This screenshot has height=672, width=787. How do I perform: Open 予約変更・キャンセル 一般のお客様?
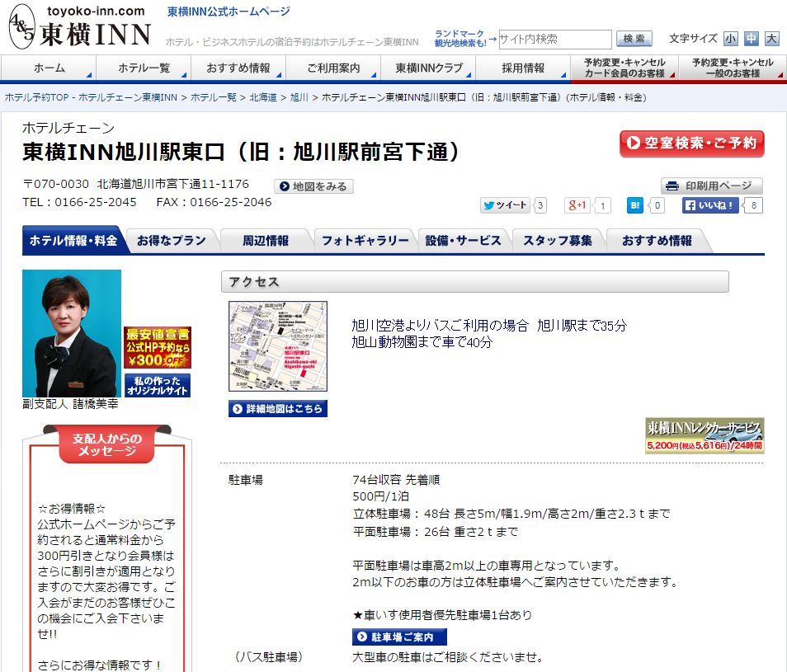(x=733, y=68)
